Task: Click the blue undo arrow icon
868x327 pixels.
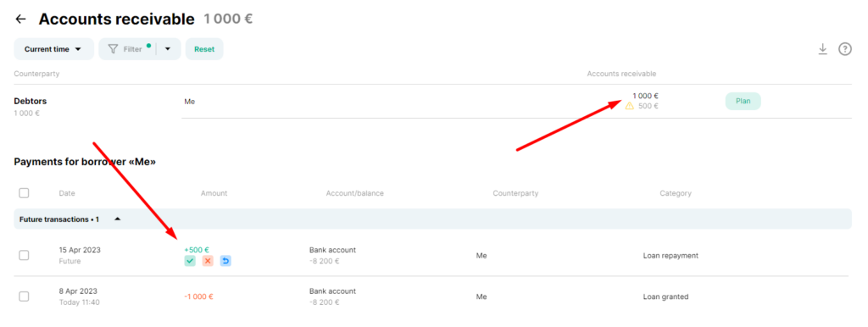Action: (225, 261)
